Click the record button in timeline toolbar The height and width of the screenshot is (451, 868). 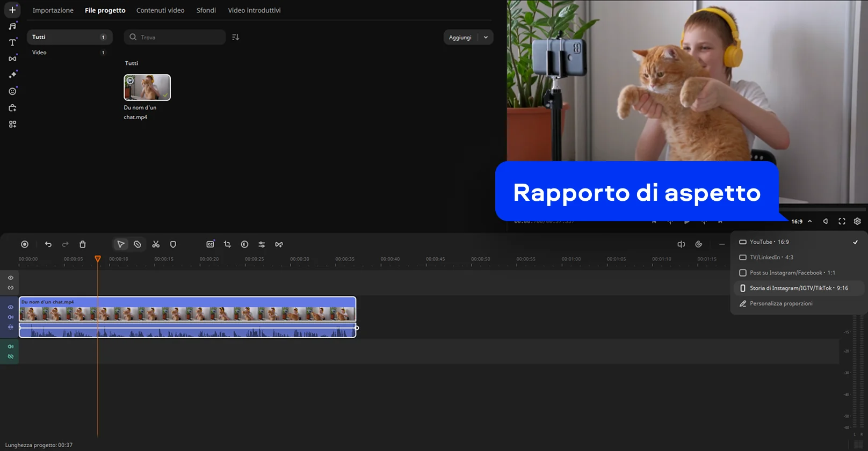[25, 244]
